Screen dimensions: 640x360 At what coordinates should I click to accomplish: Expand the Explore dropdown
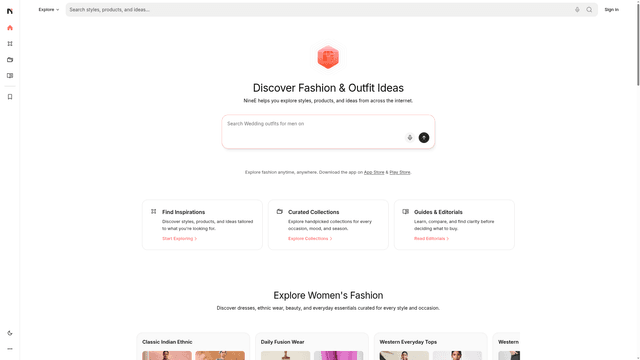pyautogui.click(x=49, y=9)
